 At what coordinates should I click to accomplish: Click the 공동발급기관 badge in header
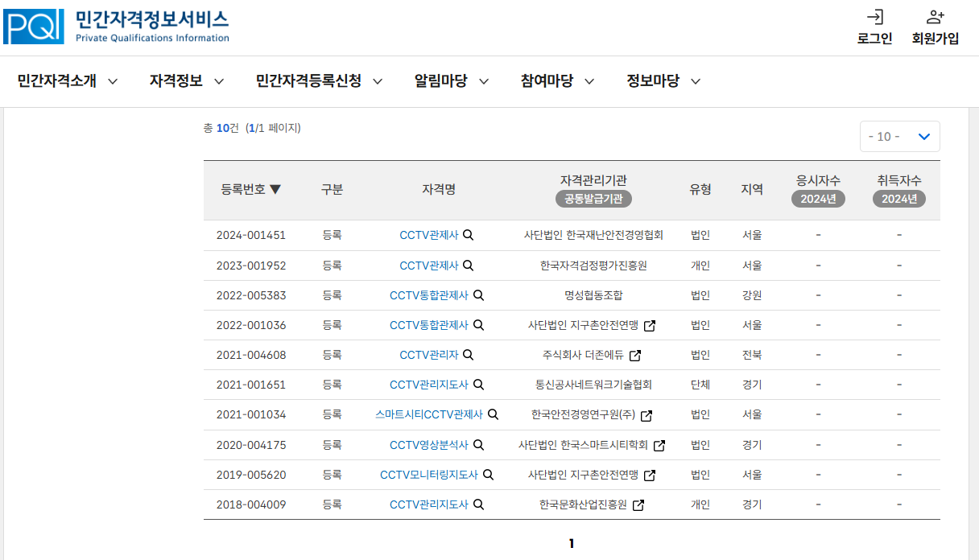(593, 199)
